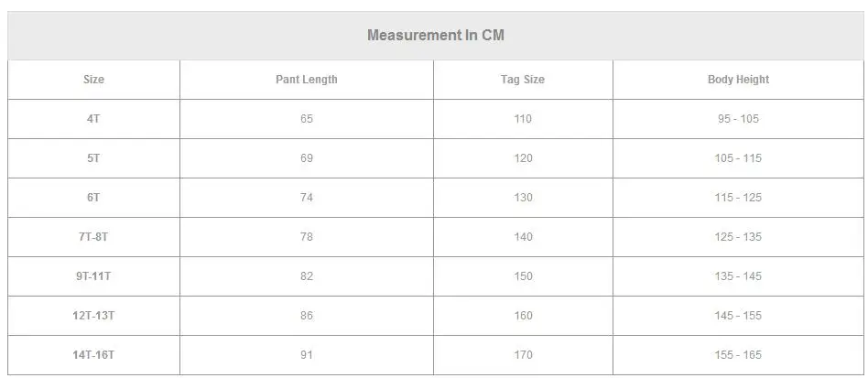Click the 14T-16T size cell
This screenshot has height=378, width=868.
(93, 354)
